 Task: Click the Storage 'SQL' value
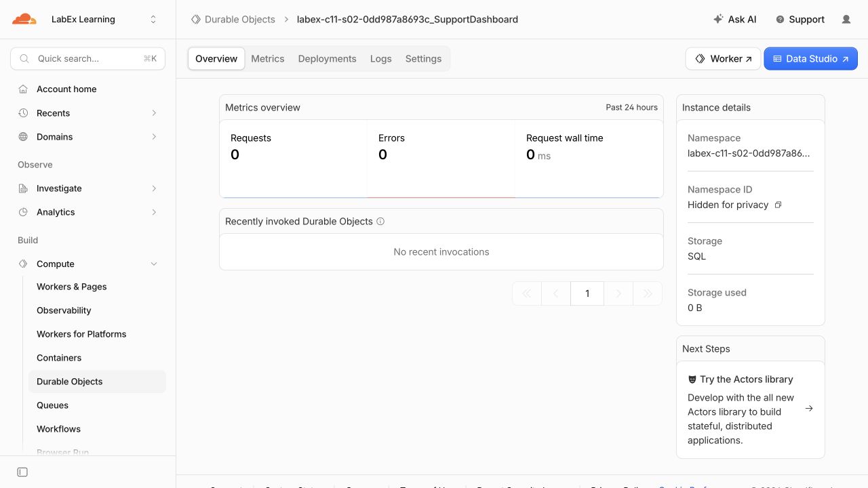pos(696,256)
